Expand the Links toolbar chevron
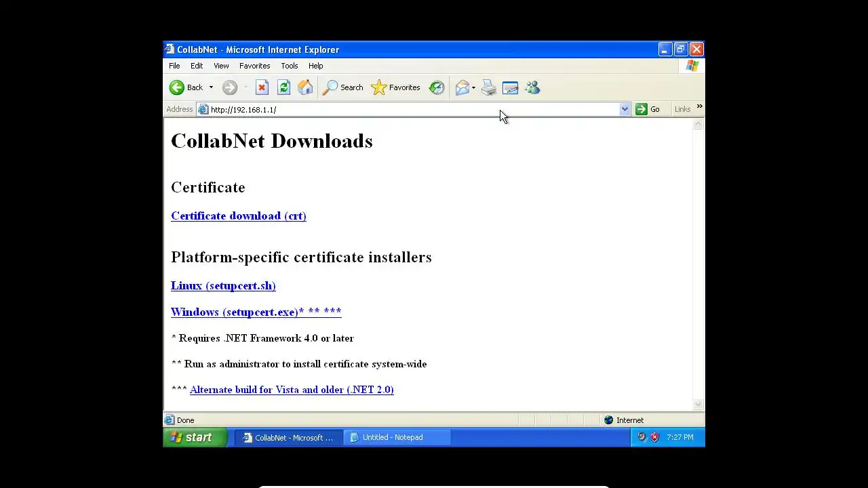The height and width of the screenshot is (488, 868). (x=699, y=106)
